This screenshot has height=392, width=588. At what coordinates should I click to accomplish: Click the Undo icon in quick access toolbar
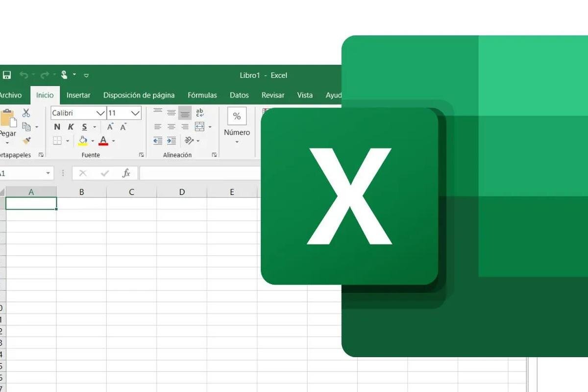[24, 74]
